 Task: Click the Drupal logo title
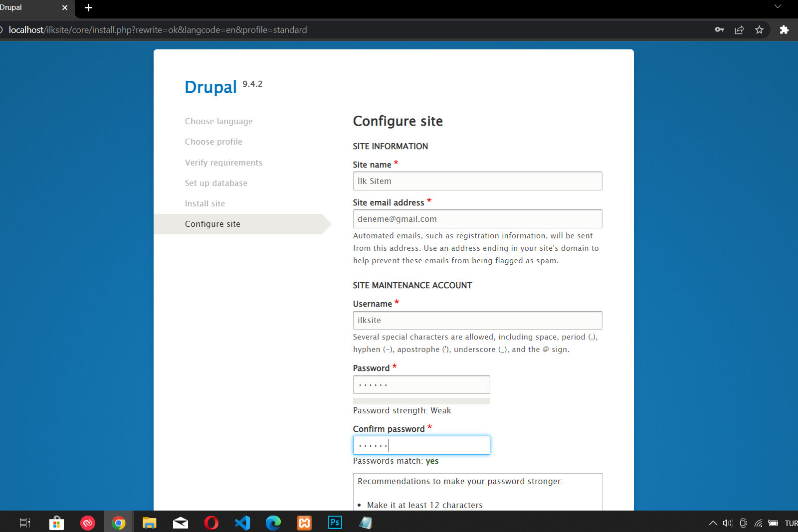pos(210,87)
